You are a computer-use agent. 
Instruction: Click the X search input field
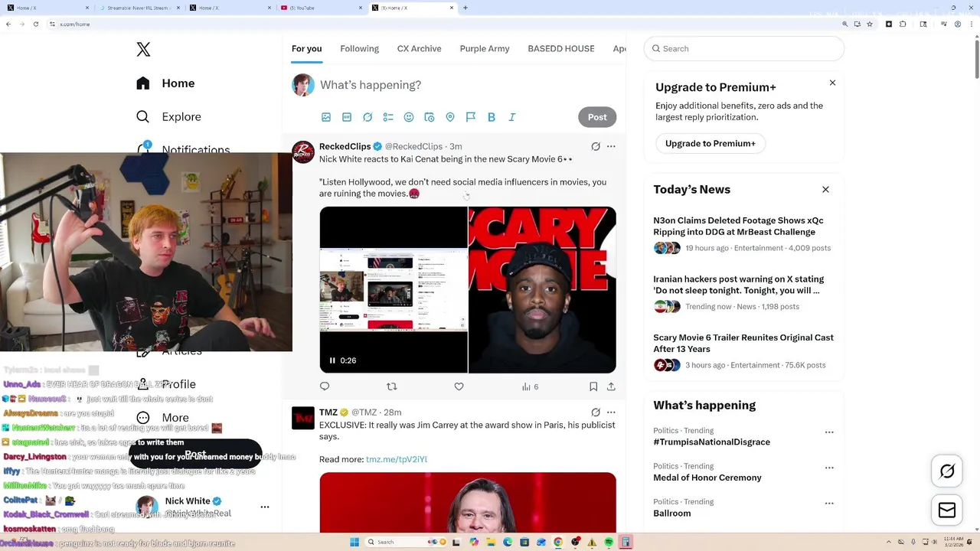[744, 49]
